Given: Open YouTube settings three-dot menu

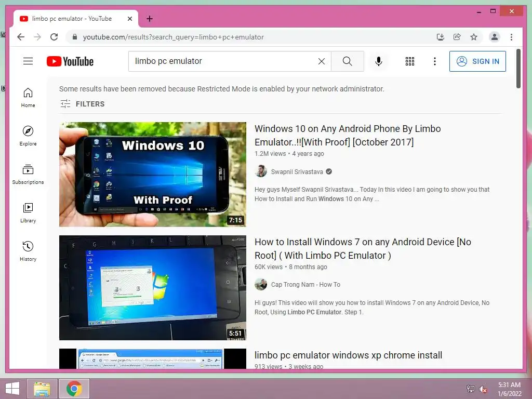Looking at the screenshot, I should click(x=435, y=61).
